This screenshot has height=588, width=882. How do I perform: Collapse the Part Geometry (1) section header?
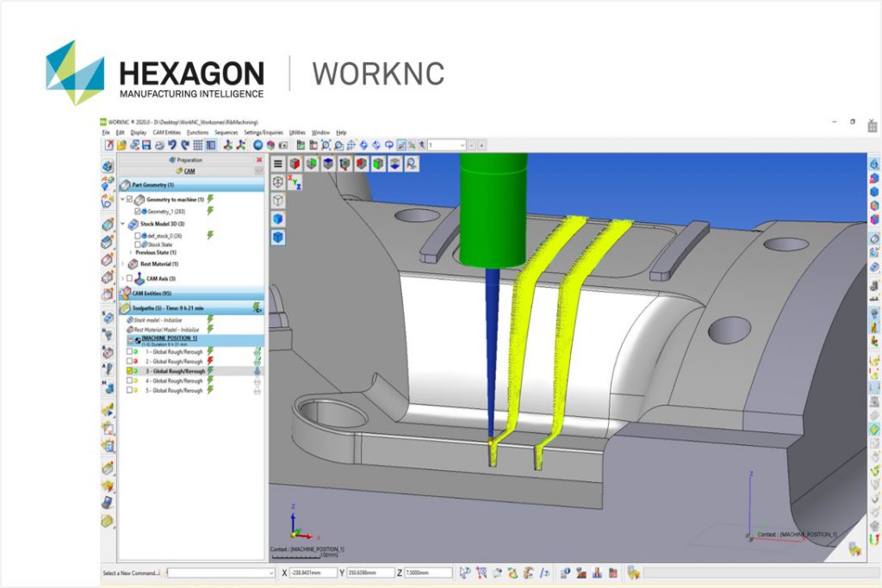[x=190, y=185]
